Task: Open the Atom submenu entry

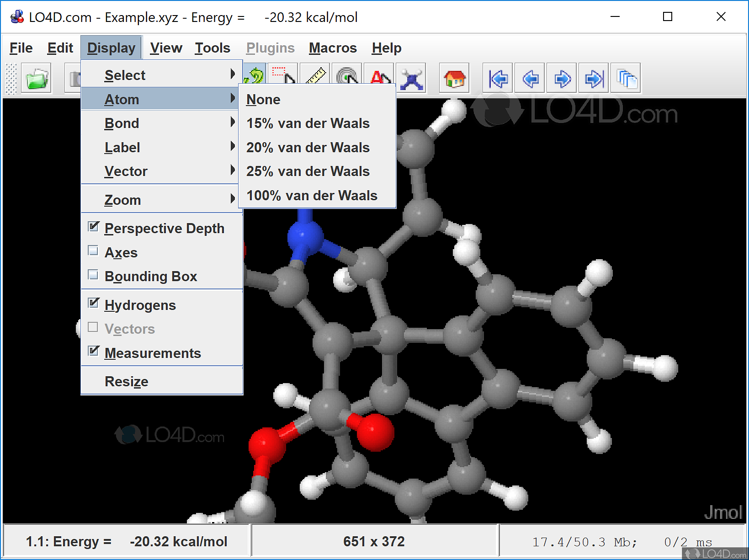Action: (x=160, y=99)
